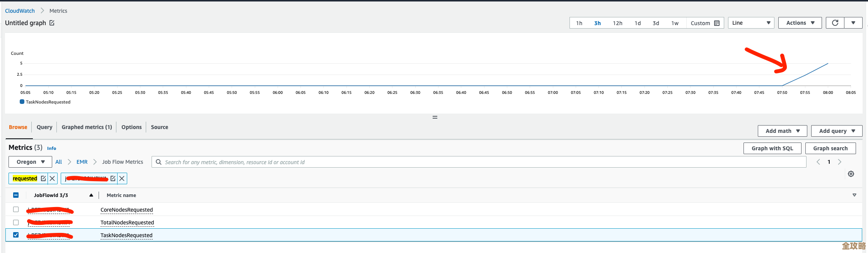Edit the 'requested' filter chip icon
The image size is (868, 253).
tap(43, 178)
